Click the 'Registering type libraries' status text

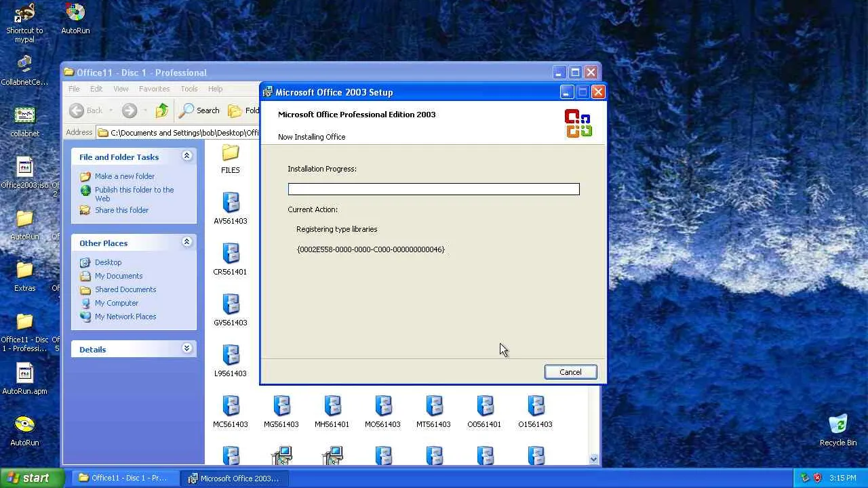(x=337, y=229)
